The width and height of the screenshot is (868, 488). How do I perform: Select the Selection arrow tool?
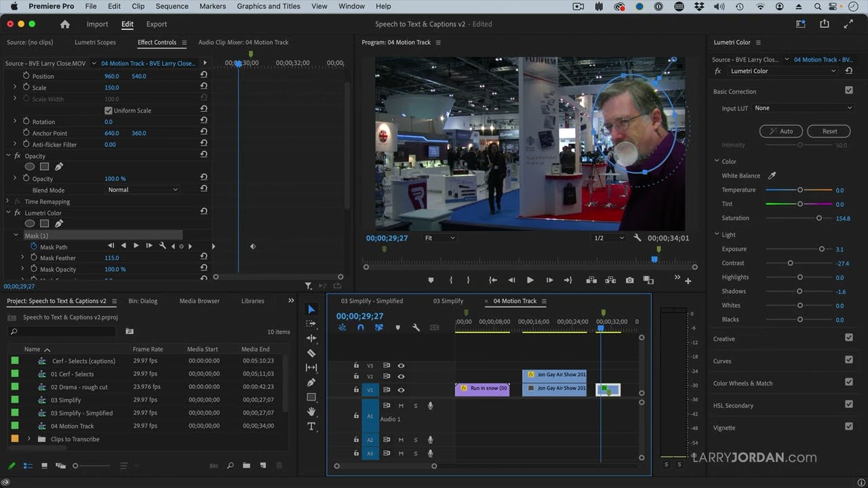pyautogui.click(x=311, y=310)
